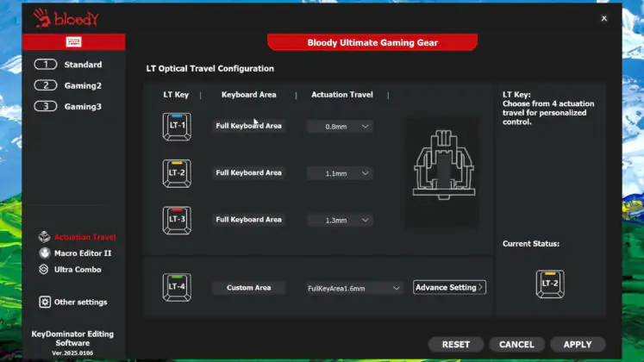This screenshot has height=362, width=644.
Task: Click version Ver.2025.0106 text
Action: pyautogui.click(x=72, y=353)
